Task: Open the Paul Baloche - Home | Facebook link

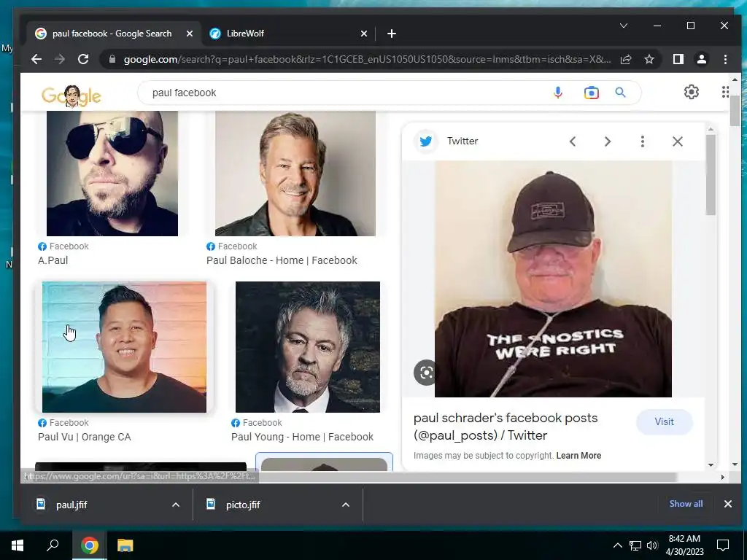Action: pos(282,260)
